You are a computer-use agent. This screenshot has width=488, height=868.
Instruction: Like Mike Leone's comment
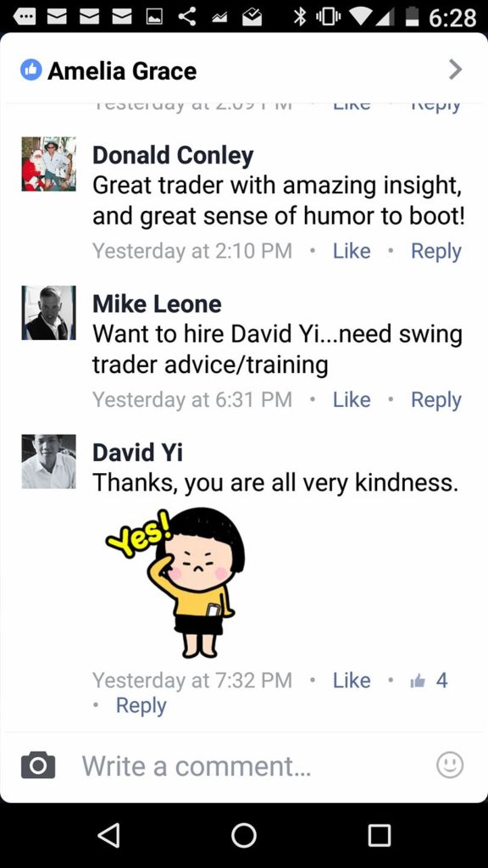352,400
